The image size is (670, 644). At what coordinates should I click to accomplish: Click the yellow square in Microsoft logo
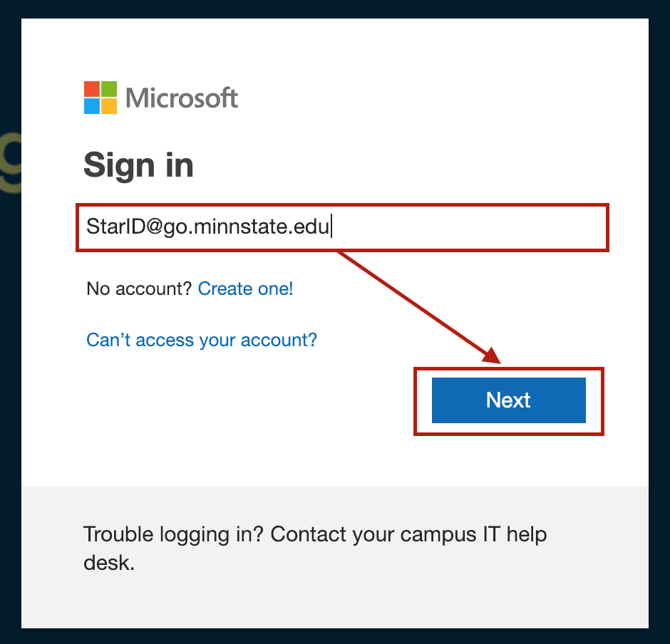(109, 106)
